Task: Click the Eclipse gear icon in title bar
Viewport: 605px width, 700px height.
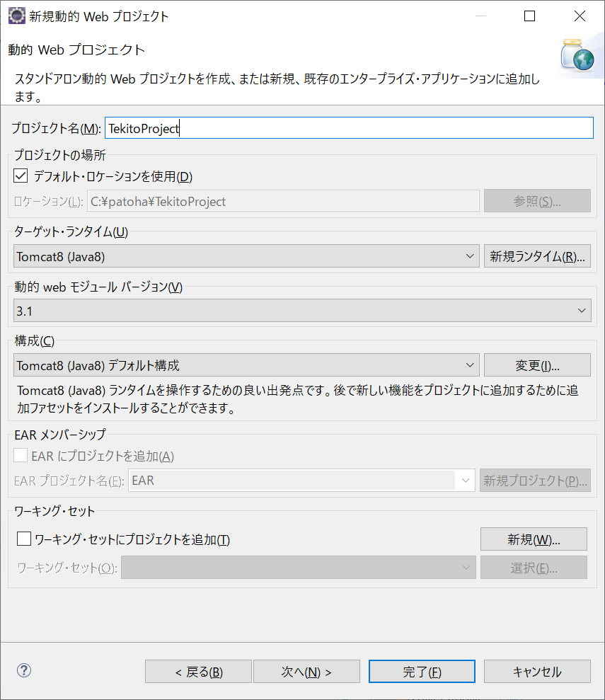Action: [16, 16]
